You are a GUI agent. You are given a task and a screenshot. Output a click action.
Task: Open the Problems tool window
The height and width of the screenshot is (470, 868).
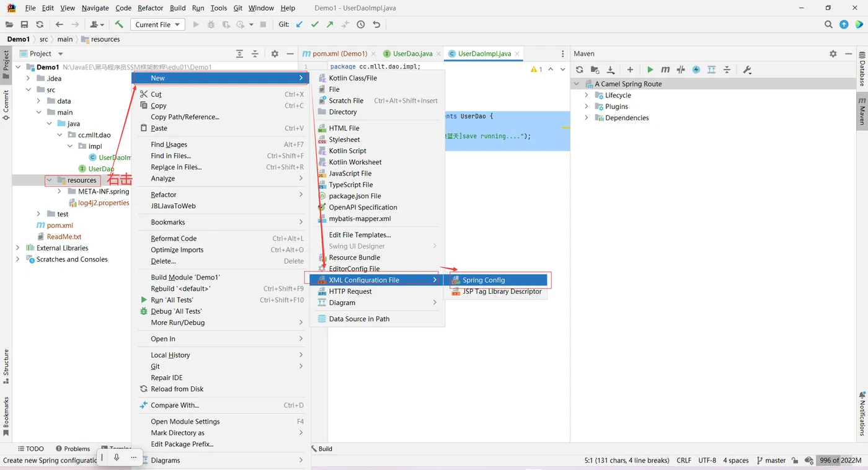pos(73,449)
